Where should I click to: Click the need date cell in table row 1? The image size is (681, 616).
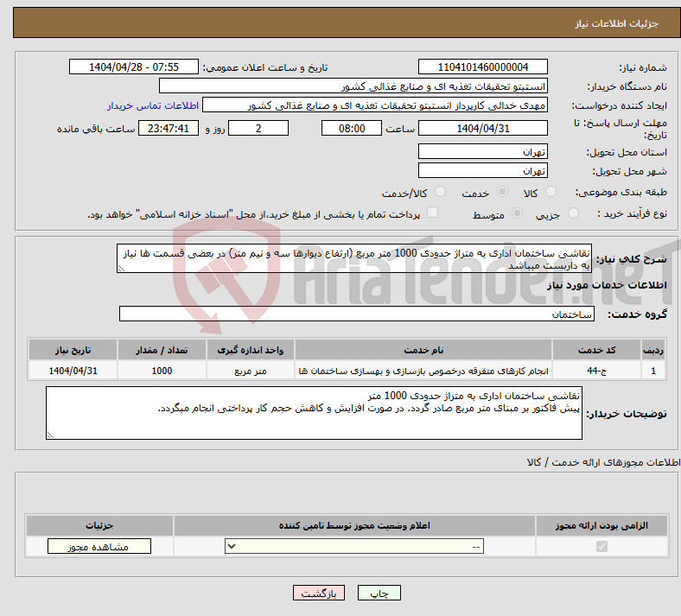73,371
